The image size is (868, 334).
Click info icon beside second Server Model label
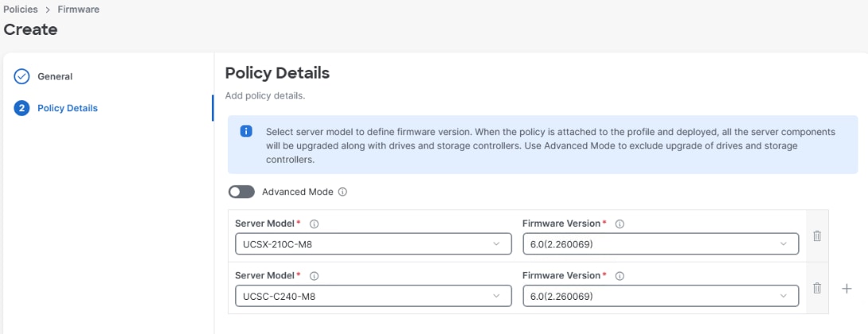click(x=314, y=276)
